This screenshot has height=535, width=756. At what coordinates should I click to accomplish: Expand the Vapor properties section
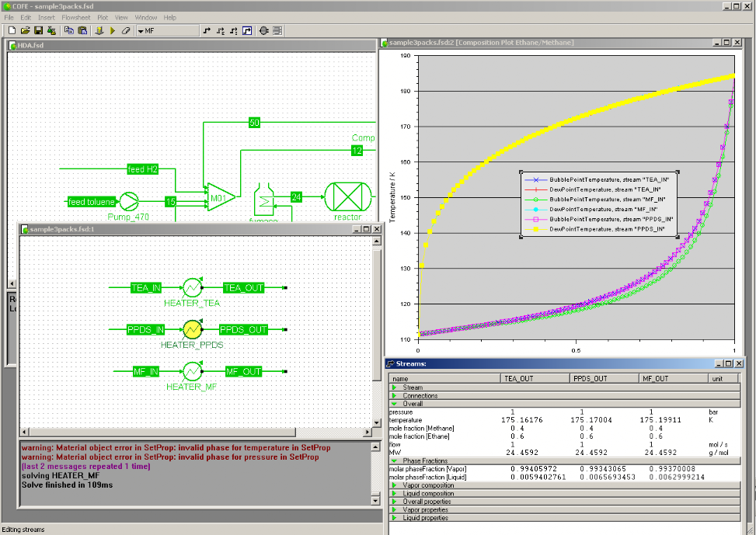[395, 510]
